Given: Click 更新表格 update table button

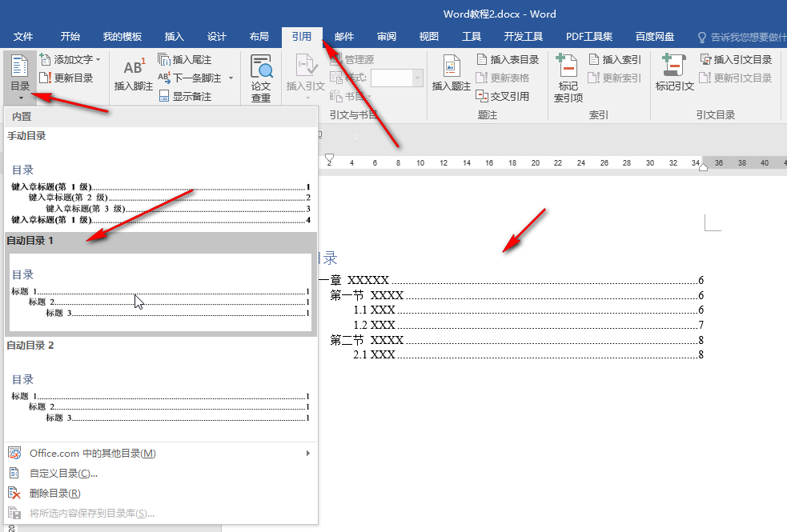Looking at the screenshot, I should point(503,78).
